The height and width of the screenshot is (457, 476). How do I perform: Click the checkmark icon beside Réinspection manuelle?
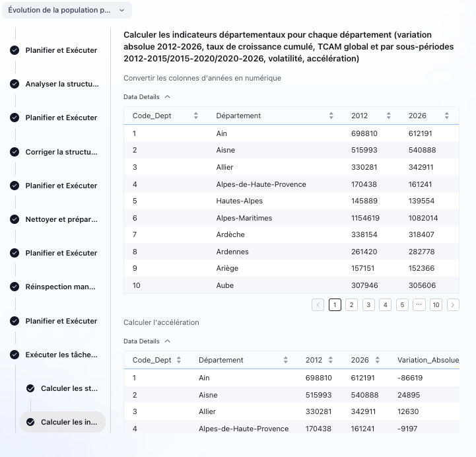point(15,287)
